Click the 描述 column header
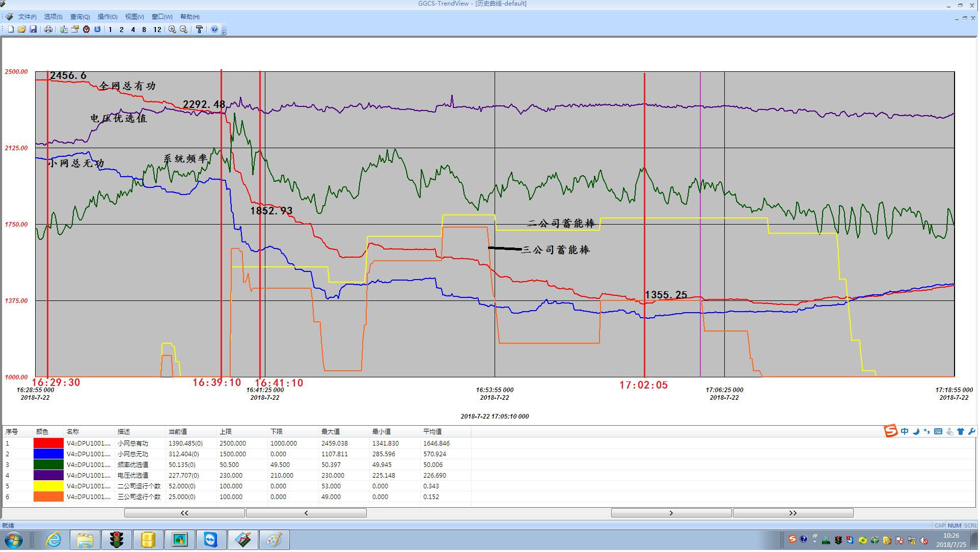Viewport: 980px width, 552px height. [x=140, y=432]
